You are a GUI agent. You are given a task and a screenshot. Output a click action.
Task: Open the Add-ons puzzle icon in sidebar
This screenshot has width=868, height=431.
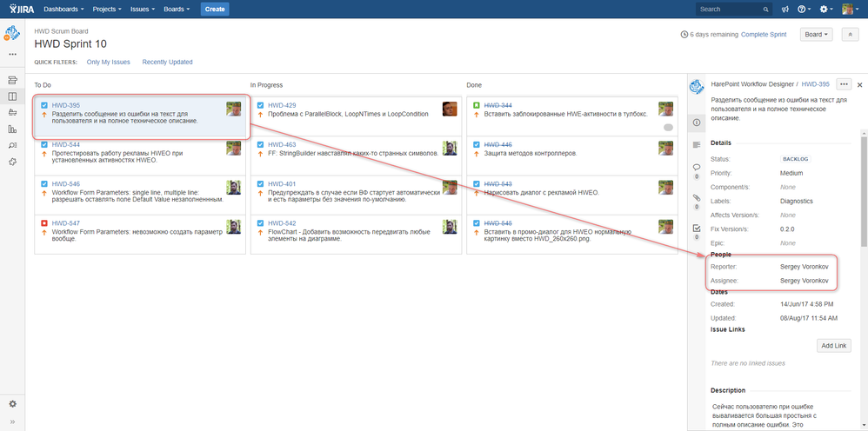(12, 162)
